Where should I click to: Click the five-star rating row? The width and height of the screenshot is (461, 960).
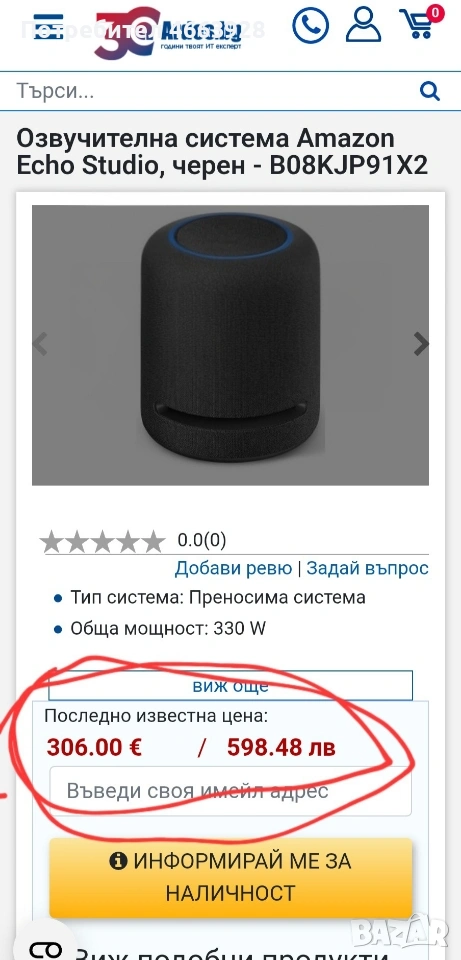pyautogui.click(x=103, y=541)
